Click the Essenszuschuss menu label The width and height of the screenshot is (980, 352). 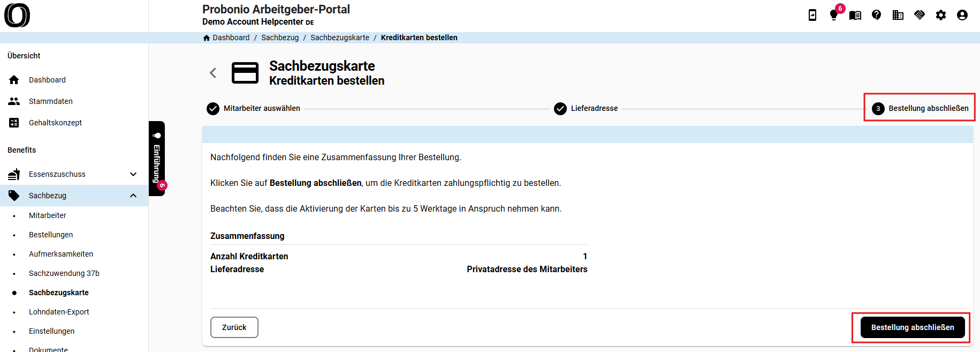(x=57, y=174)
